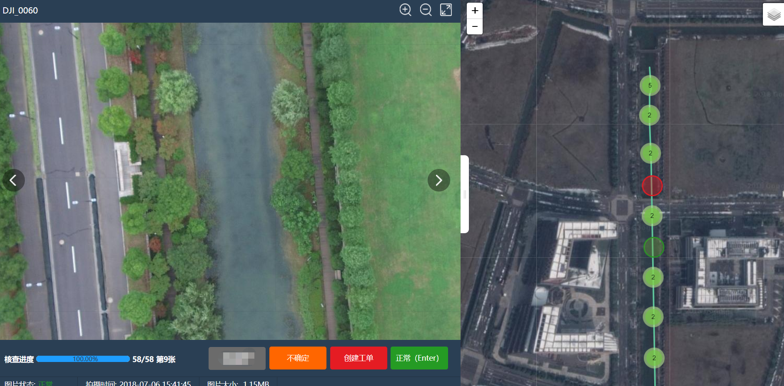Click the DJI_0060 image title
Screen dimensions: 784x386
pyautogui.click(x=20, y=10)
